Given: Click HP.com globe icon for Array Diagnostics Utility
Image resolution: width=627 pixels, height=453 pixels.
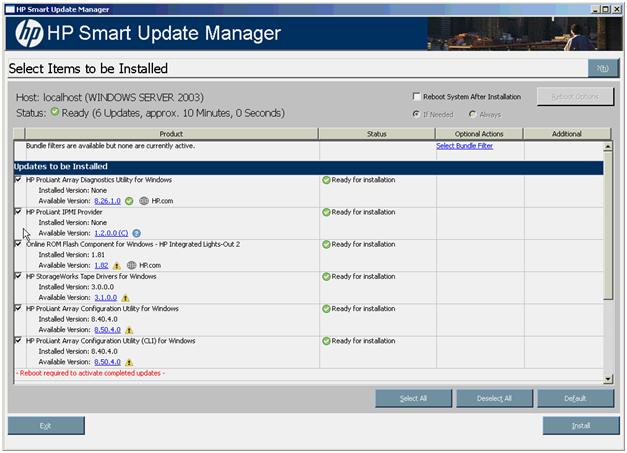Looking at the screenshot, I should pos(143,201).
